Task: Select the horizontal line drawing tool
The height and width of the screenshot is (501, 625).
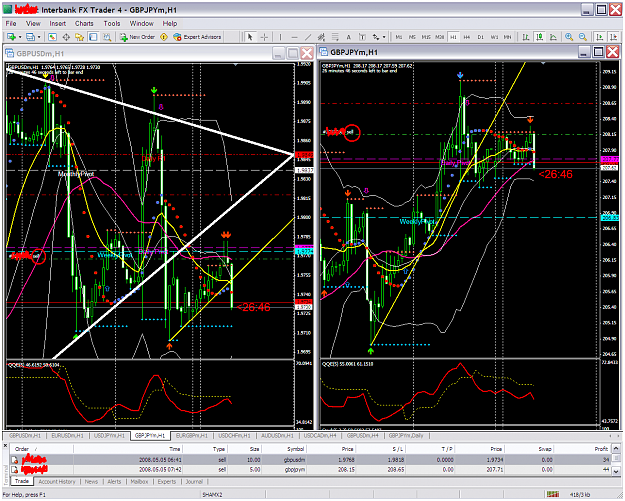Action: point(294,37)
